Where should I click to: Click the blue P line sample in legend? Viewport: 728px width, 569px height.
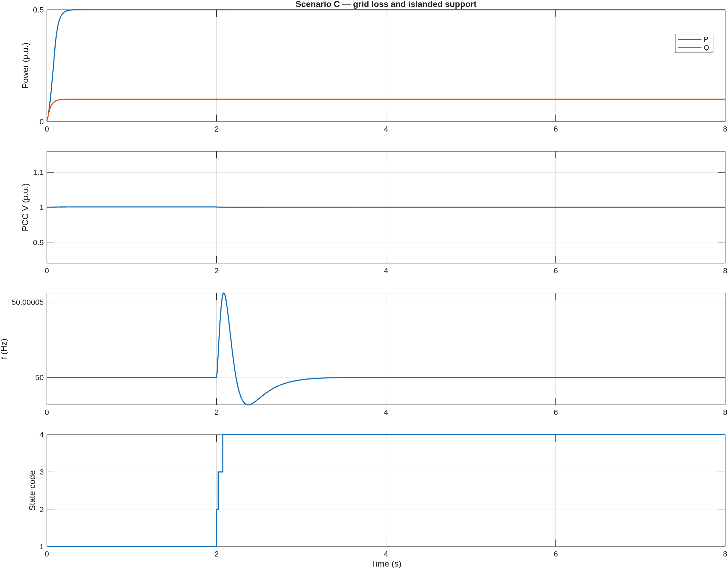[x=689, y=39]
